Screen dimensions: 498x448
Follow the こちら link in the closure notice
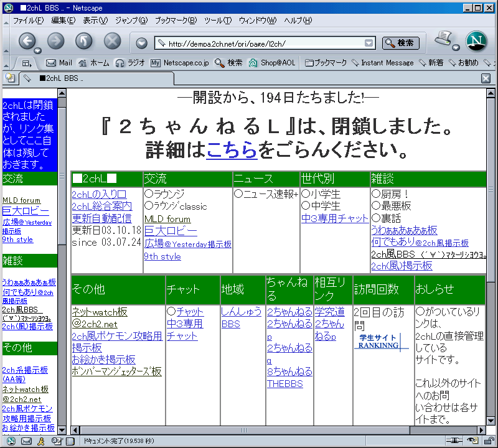[x=232, y=150]
